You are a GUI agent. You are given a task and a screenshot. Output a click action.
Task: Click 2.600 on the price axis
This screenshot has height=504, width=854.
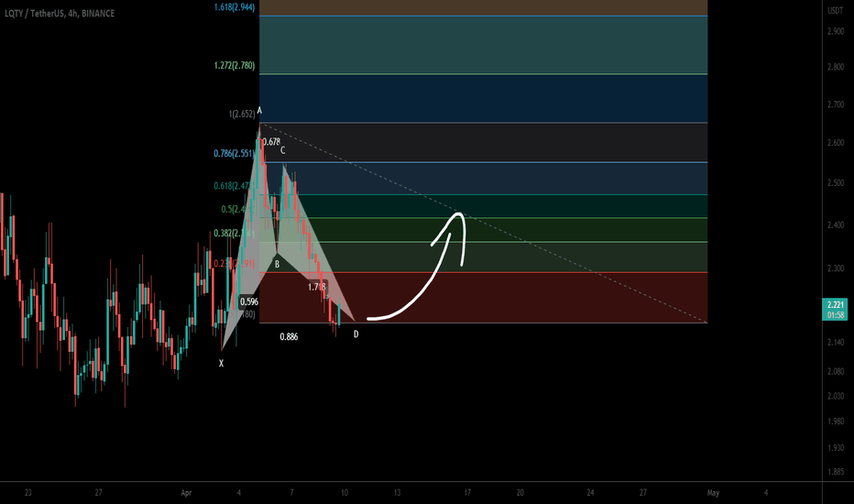point(836,143)
